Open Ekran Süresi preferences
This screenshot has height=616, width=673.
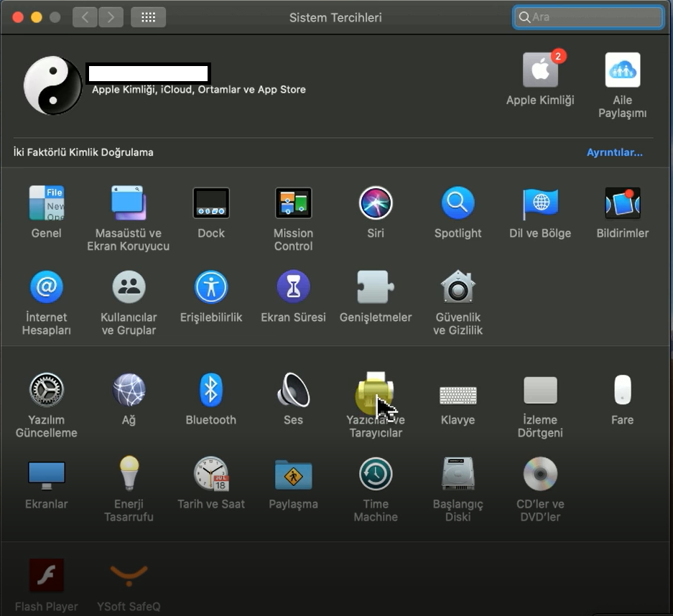pyautogui.click(x=293, y=289)
